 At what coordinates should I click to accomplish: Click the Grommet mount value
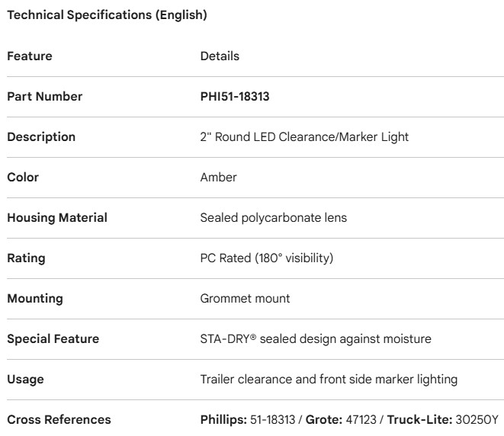click(245, 299)
